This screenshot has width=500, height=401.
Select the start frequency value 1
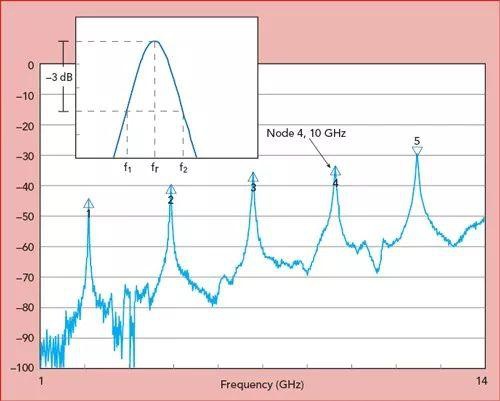pos(41,381)
